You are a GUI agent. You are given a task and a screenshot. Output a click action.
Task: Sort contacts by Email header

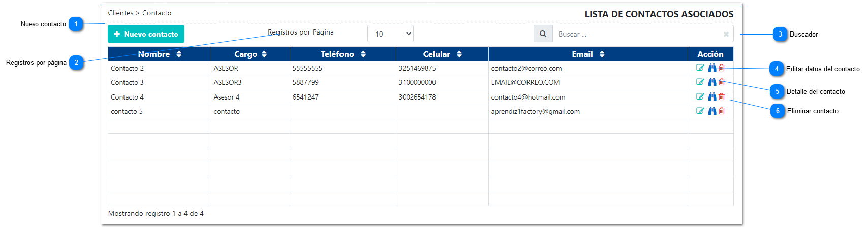587,54
